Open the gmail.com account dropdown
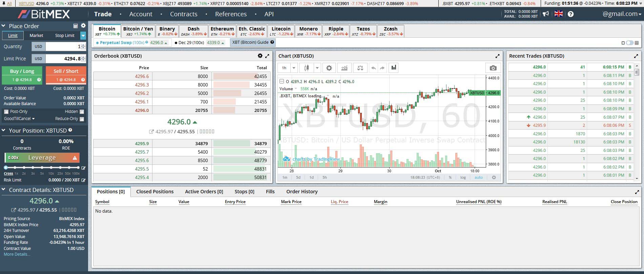644x274 pixels. click(x=622, y=14)
